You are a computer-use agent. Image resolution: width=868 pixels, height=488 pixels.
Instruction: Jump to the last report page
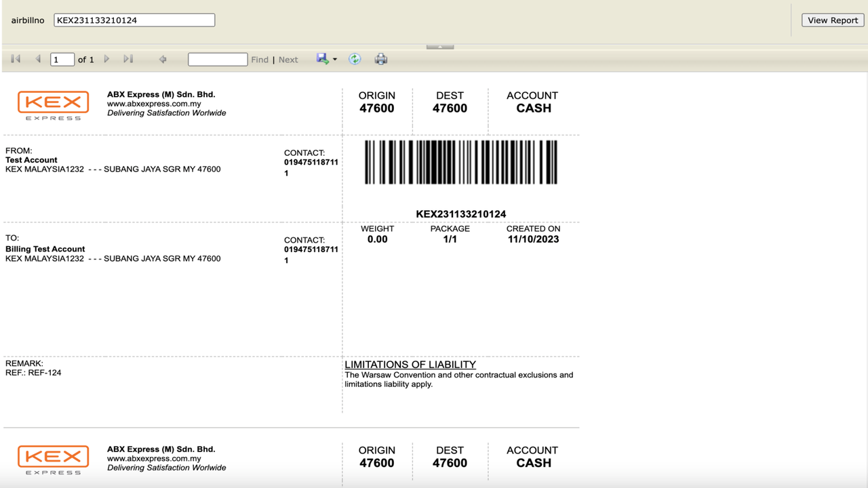pyautogui.click(x=128, y=60)
